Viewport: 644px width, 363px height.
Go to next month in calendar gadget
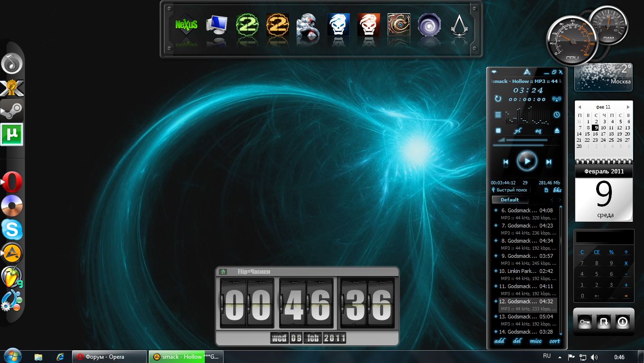point(628,107)
